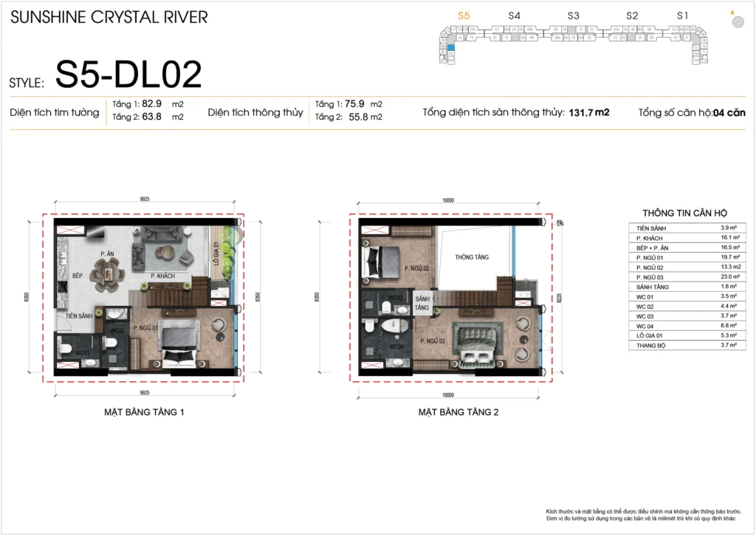
Task: Click the north compass icon
Action: 735,21
